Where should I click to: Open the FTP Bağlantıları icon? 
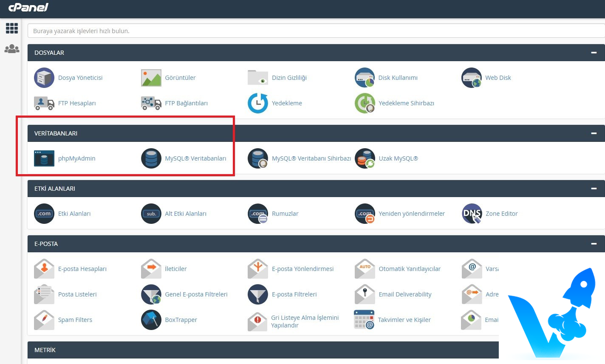(151, 103)
